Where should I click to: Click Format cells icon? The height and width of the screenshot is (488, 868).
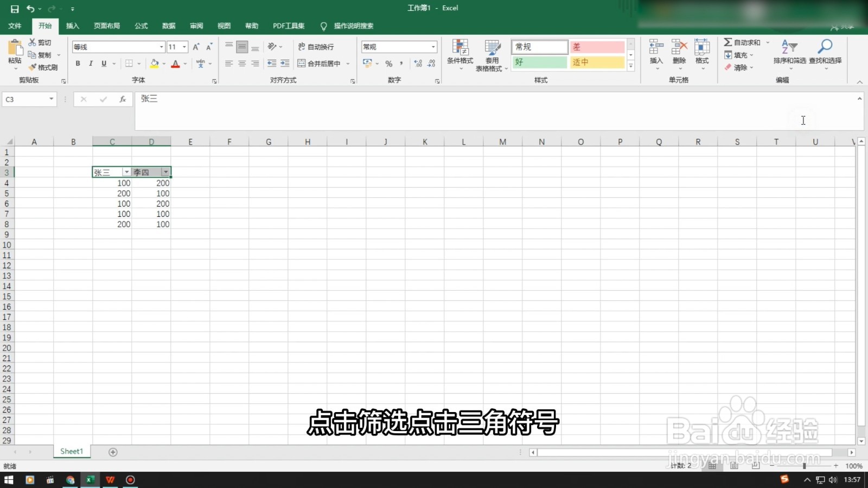coord(702,47)
